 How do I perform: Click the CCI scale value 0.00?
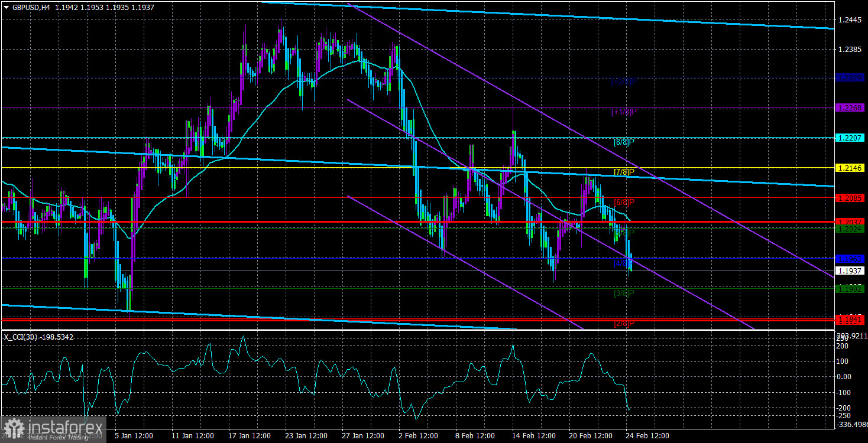845,376
